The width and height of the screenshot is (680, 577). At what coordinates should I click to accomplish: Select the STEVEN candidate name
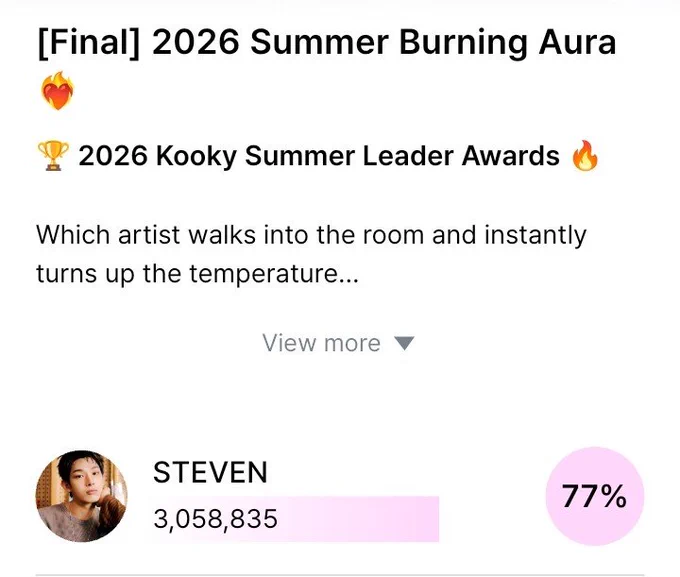(x=210, y=472)
